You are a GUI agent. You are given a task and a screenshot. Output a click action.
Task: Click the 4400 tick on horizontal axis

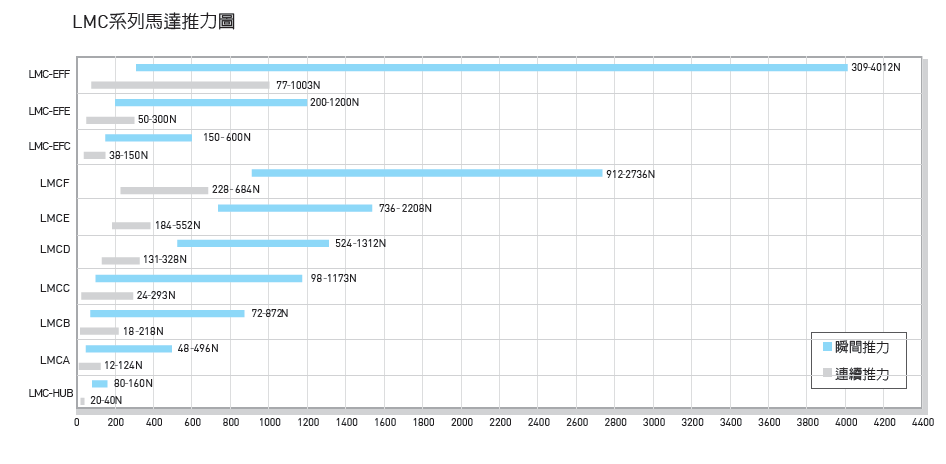click(922, 423)
